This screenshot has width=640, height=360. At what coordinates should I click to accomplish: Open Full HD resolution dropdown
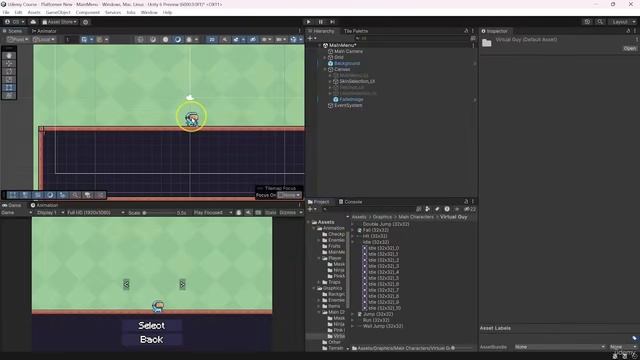(96, 213)
